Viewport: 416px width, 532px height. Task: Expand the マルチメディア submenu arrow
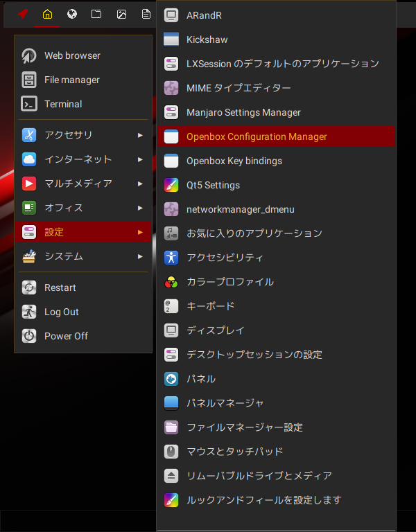pos(140,184)
